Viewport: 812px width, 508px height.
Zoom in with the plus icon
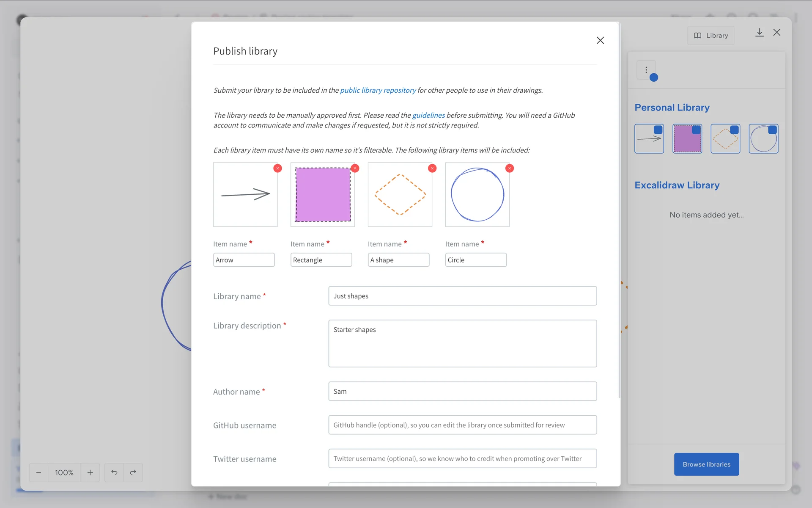90,472
